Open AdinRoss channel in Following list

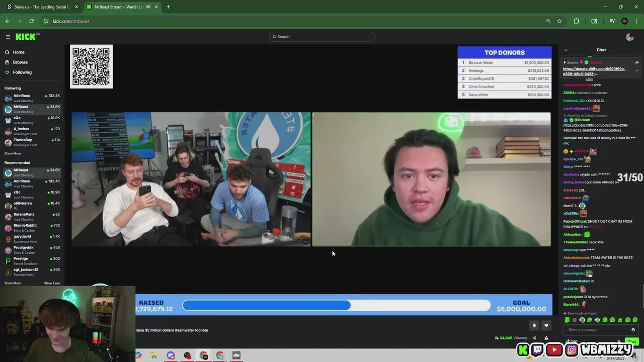click(x=32, y=98)
